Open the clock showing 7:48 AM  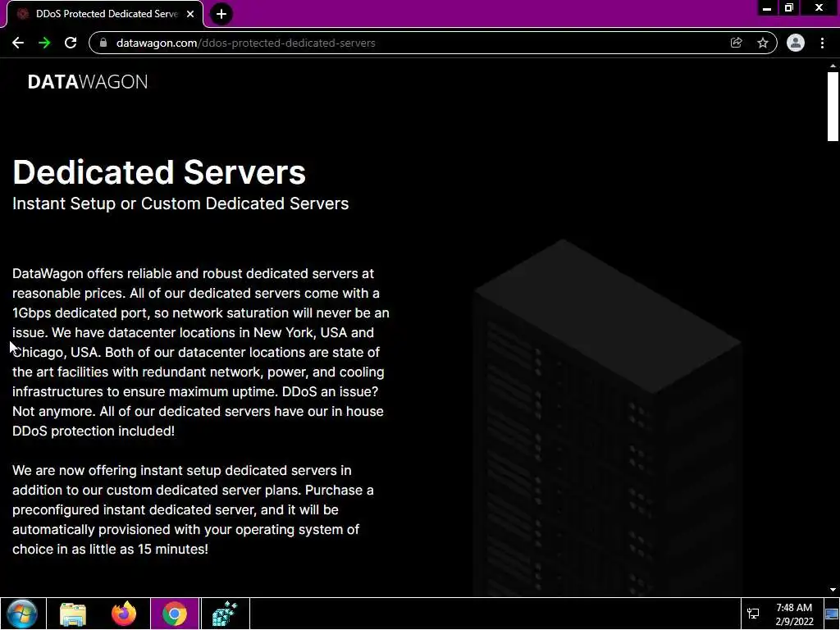tap(794, 614)
